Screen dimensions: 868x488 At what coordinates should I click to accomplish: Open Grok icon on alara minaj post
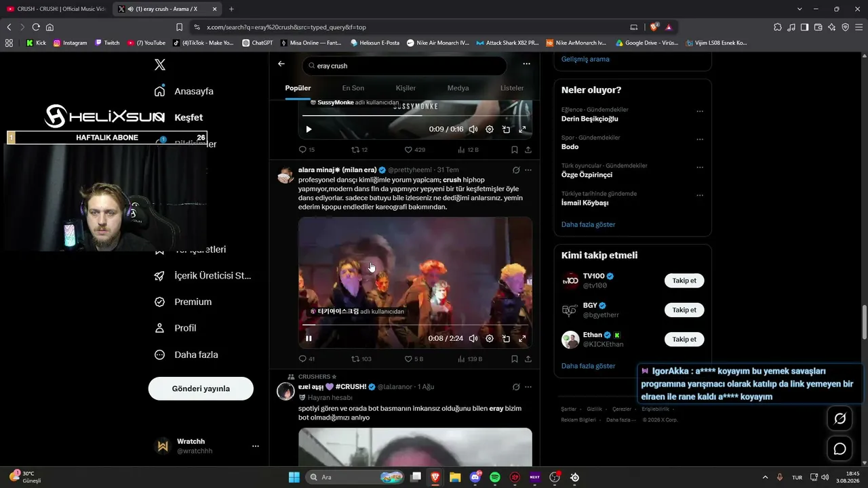click(x=516, y=170)
